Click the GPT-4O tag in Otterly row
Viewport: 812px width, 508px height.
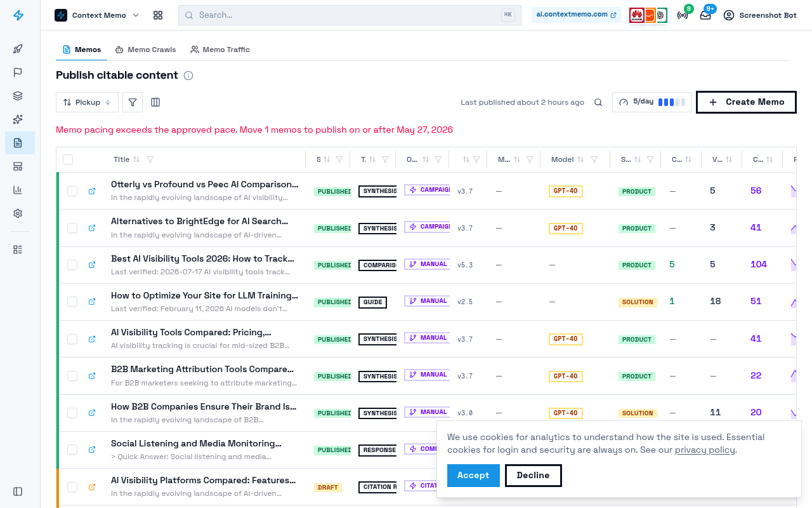565,191
